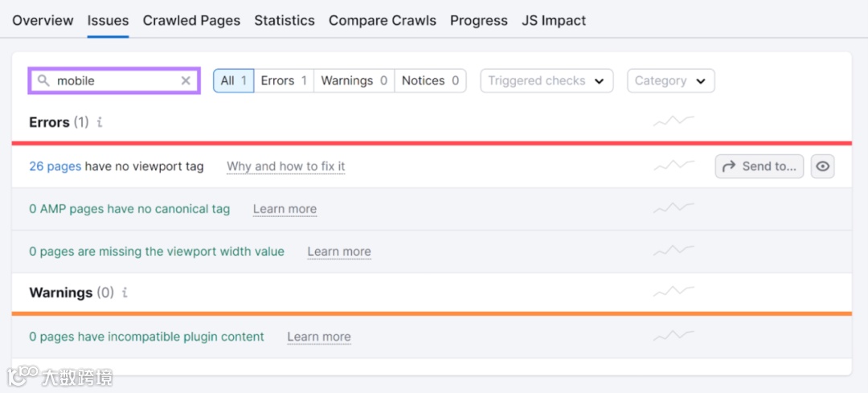Show All issues filter
This screenshot has height=393, width=868.
tap(233, 80)
